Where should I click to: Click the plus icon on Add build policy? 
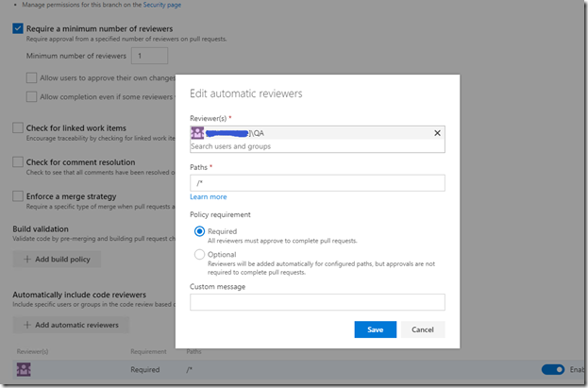pyautogui.click(x=27, y=260)
